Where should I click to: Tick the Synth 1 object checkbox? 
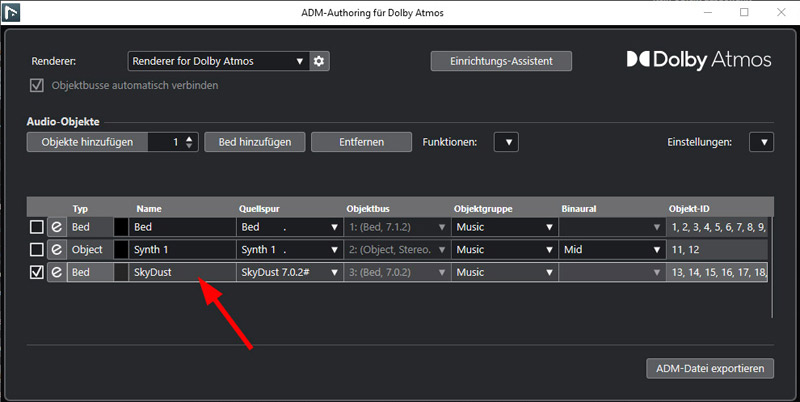coord(37,250)
